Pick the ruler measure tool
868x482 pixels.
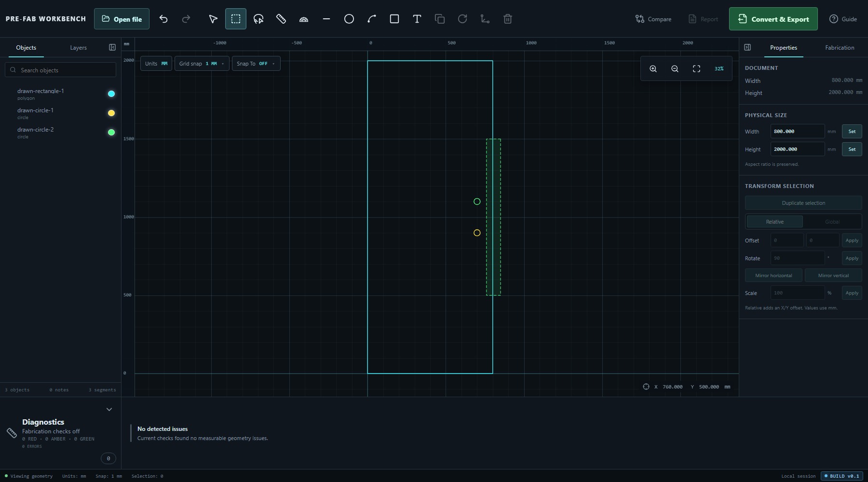[x=281, y=19]
